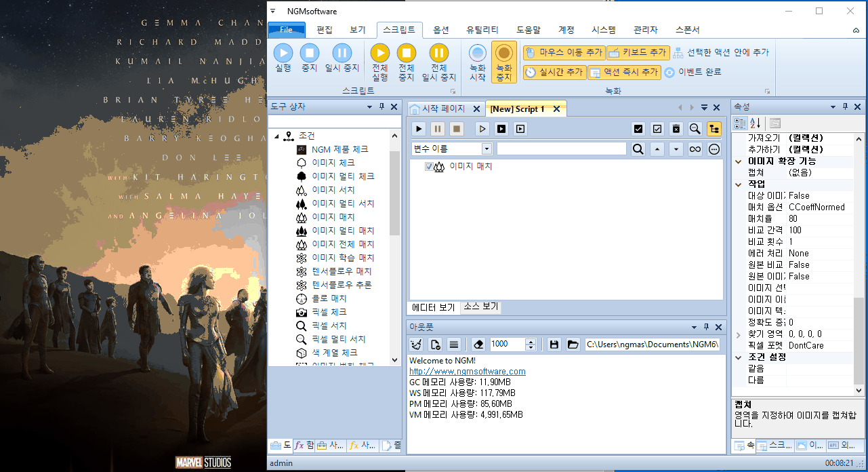The image size is (868, 472).
Task: Click the output file path field
Action: [652, 345]
